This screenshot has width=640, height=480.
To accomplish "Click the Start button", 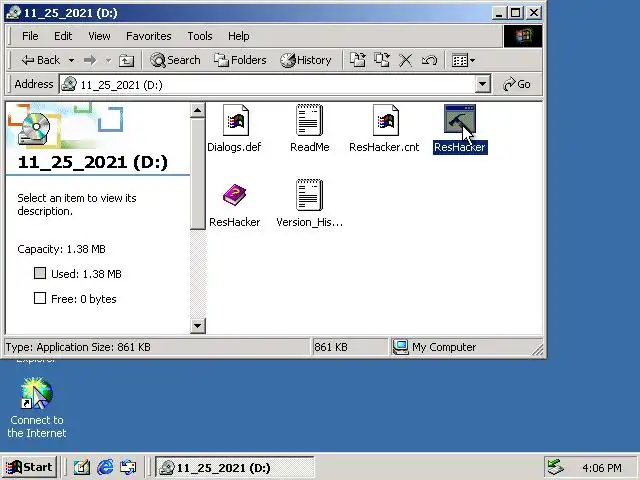I will (x=29, y=467).
